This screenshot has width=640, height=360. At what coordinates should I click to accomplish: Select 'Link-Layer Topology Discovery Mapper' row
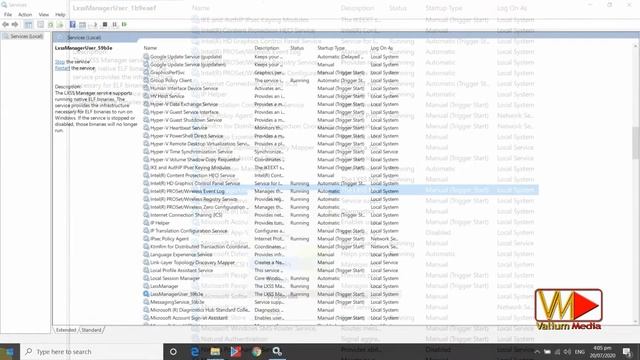(271, 262)
